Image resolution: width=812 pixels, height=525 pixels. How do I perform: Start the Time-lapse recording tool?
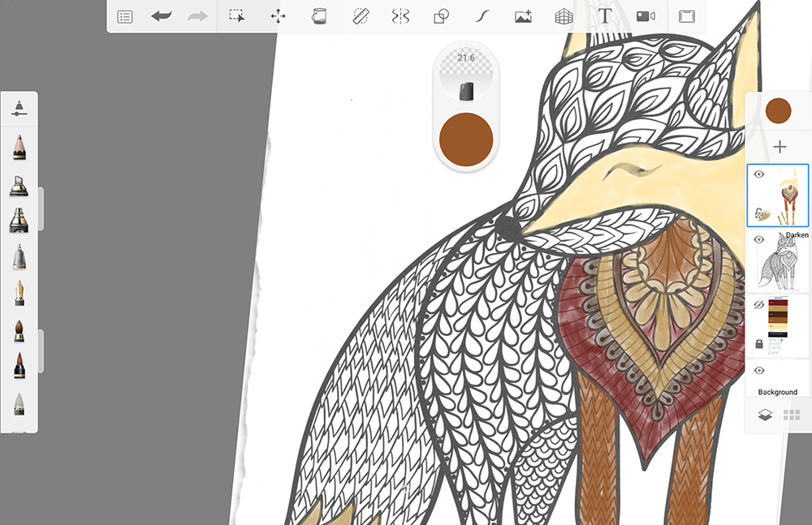(x=644, y=16)
